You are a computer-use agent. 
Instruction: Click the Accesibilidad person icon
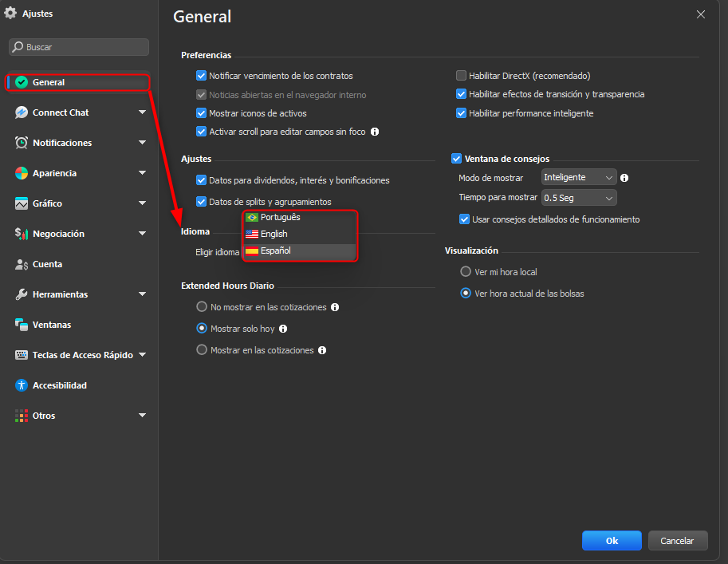(22, 385)
